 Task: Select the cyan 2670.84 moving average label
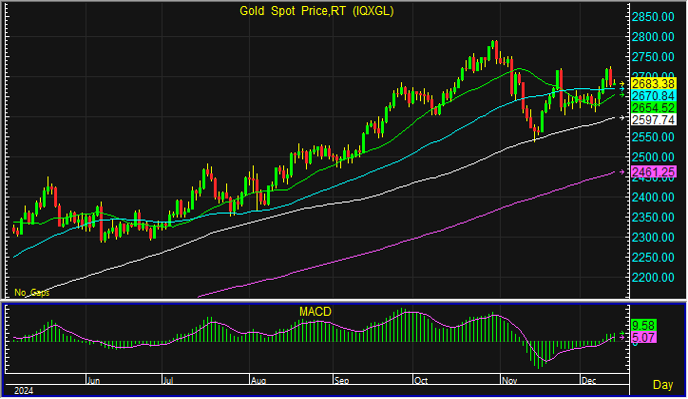pyautogui.click(x=653, y=96)
